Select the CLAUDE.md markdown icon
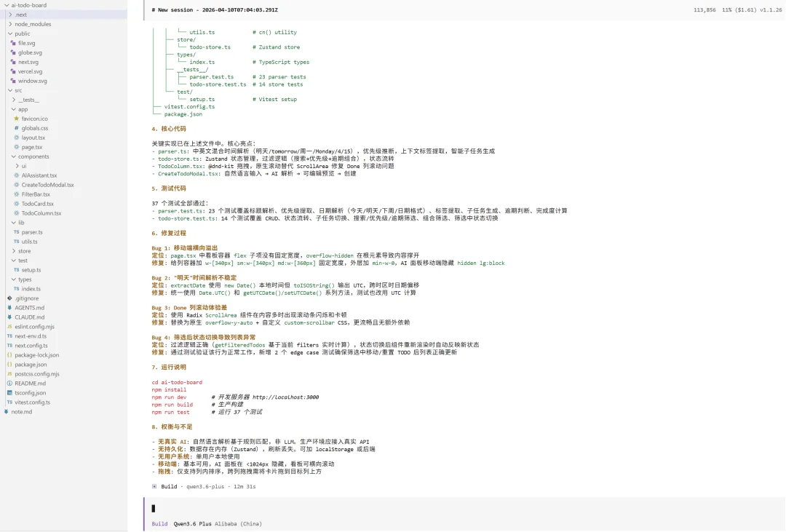The height and width of the screenshot is (532, 786). coord(10,317)
